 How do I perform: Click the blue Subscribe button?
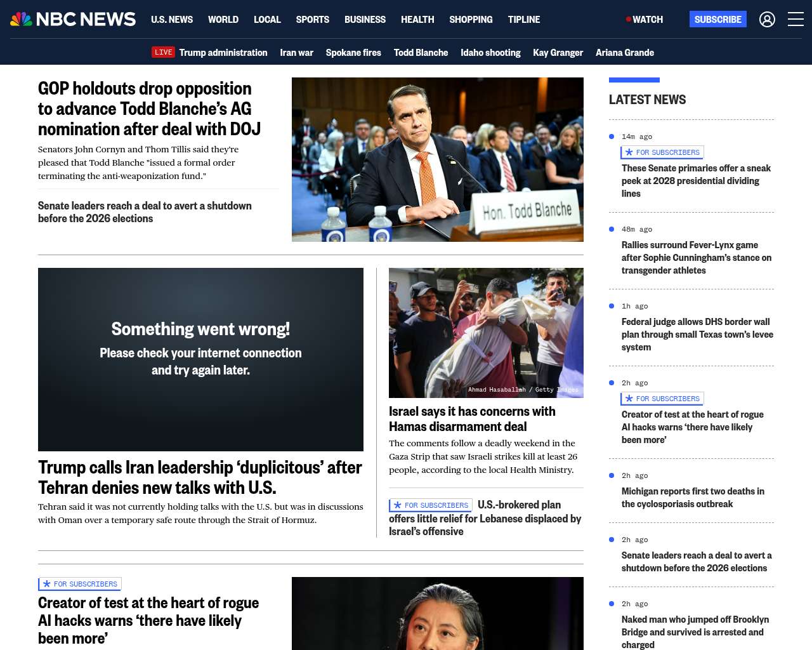[718, 19]
